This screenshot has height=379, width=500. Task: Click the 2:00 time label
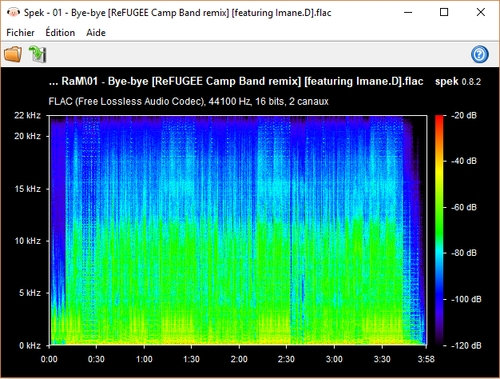point(239,359)
